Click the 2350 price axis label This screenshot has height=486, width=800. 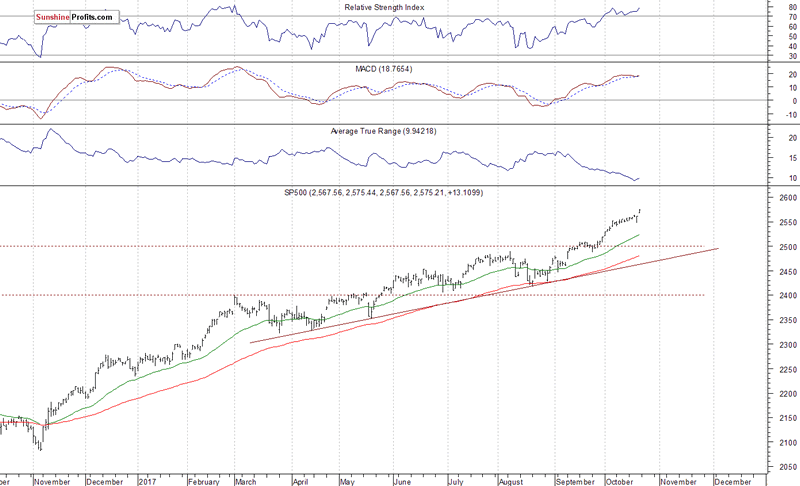point(788,321)
